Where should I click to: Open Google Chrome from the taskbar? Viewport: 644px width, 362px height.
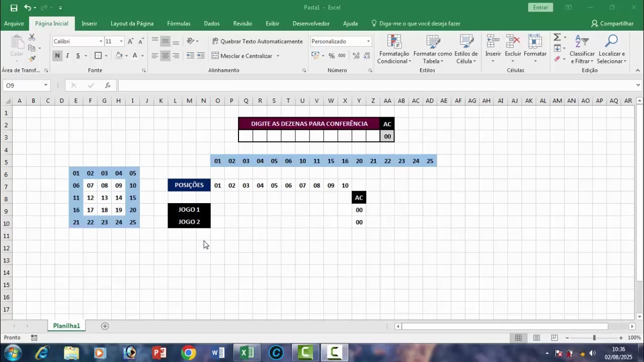189,353
